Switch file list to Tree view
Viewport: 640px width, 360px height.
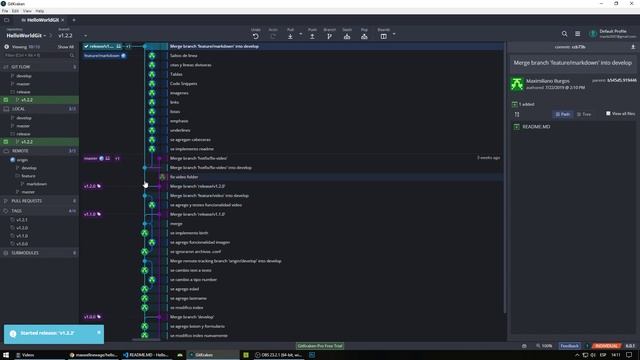click(584, 114)
